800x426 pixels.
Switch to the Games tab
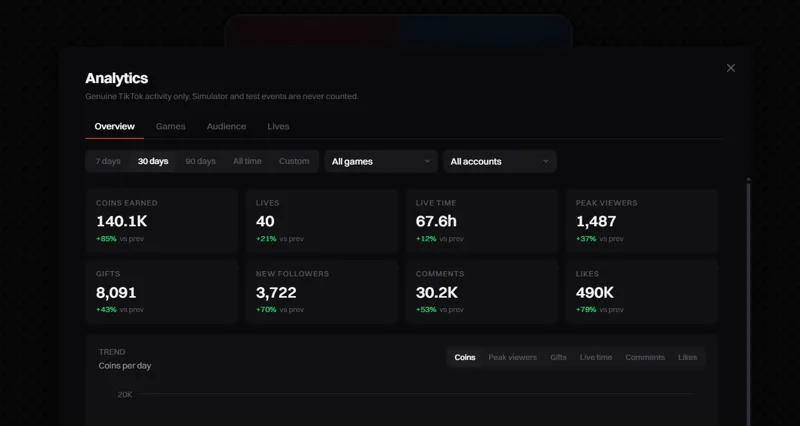[170, 127]
